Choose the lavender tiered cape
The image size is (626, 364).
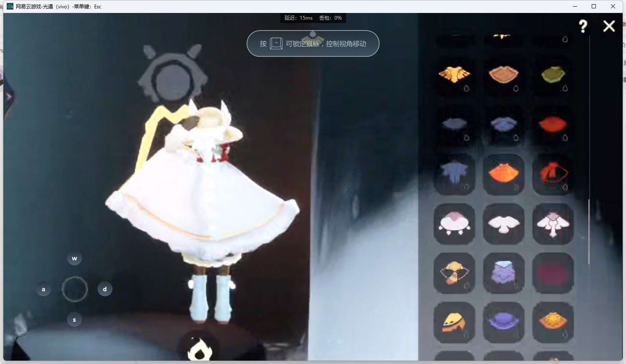pos(504,273)
